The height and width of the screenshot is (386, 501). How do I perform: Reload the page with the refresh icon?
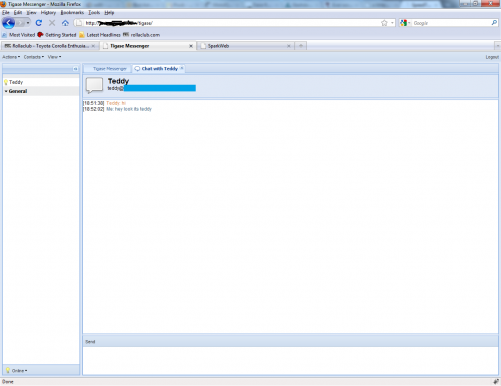coord(39,23)
